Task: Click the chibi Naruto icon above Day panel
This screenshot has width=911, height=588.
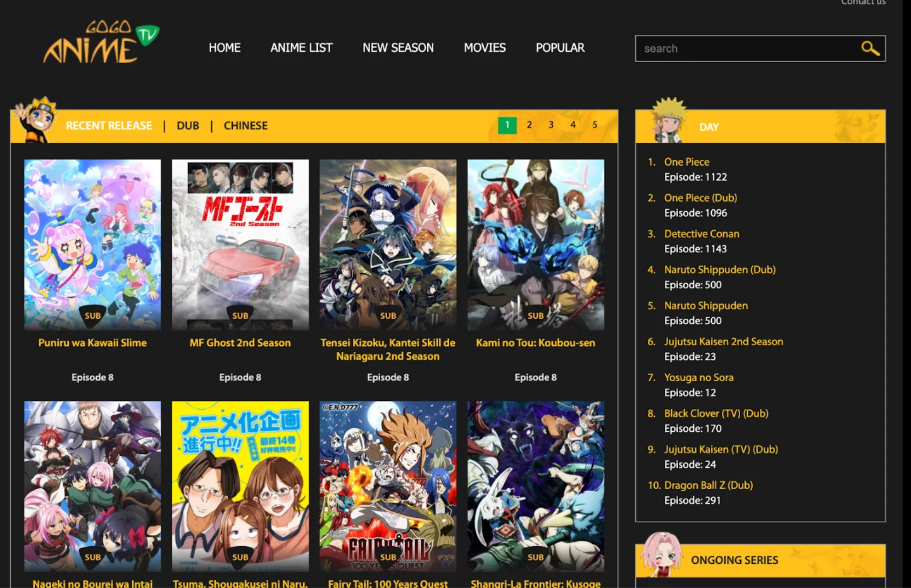Action: coord(669,119)
